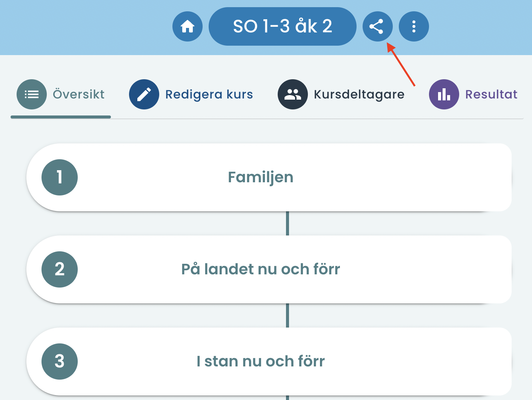The width and height of the screenshot is (532, 400).
Task: Click the På landet nu och förr title text
Action: point(261,269)
